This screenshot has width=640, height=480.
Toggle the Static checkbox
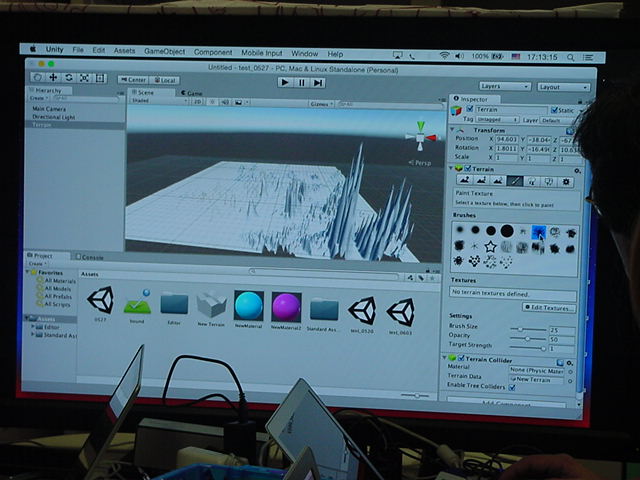pyautogui.click(x=554, y=110)
